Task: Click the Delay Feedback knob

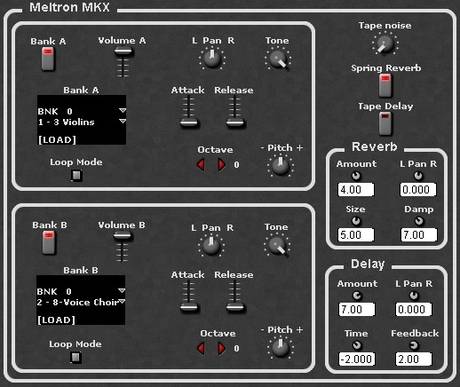Action: tap(414, 345)
